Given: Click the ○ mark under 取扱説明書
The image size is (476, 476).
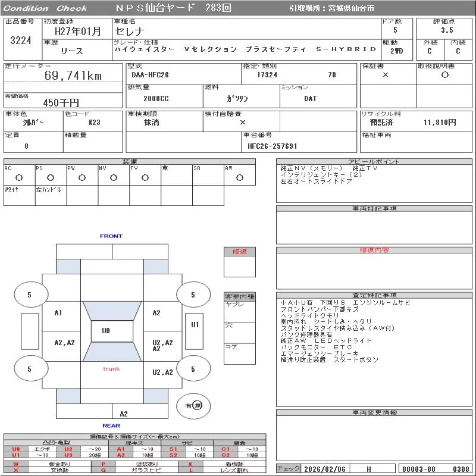Looking at the screenshot, I should point(444,75).
